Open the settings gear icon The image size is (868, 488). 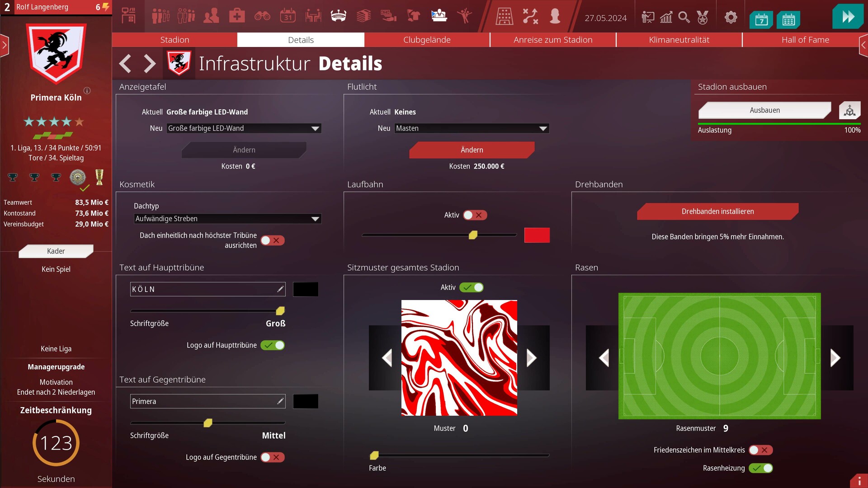pos(731,18)
